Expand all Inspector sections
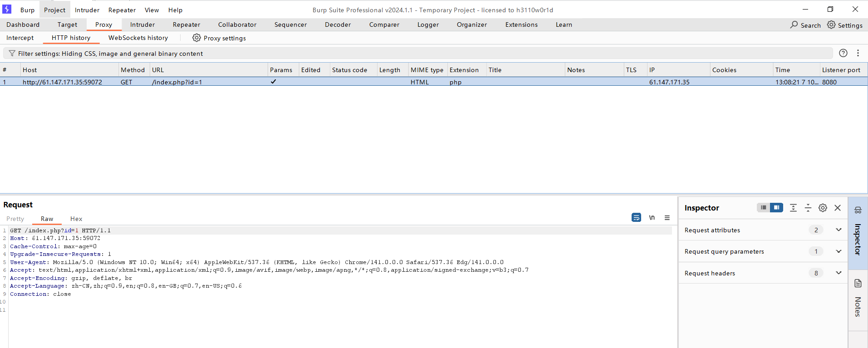The image size is (868, 348). (793, 208)
